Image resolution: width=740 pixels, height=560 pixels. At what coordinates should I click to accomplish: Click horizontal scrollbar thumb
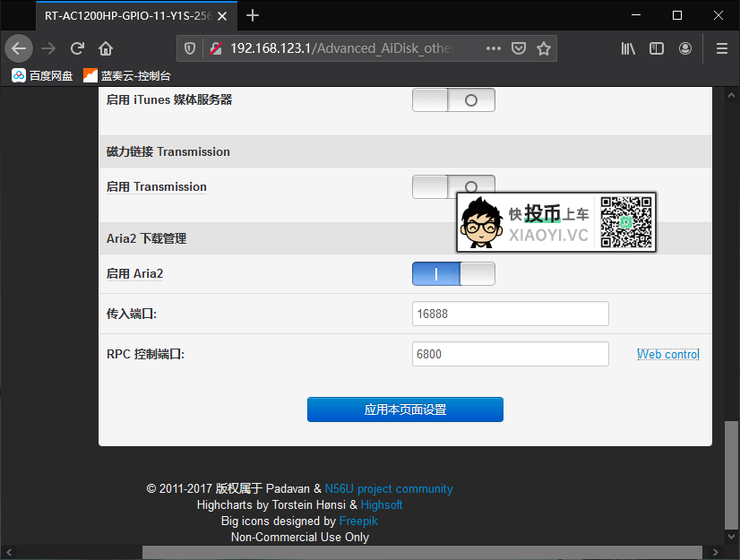[422, 552]
